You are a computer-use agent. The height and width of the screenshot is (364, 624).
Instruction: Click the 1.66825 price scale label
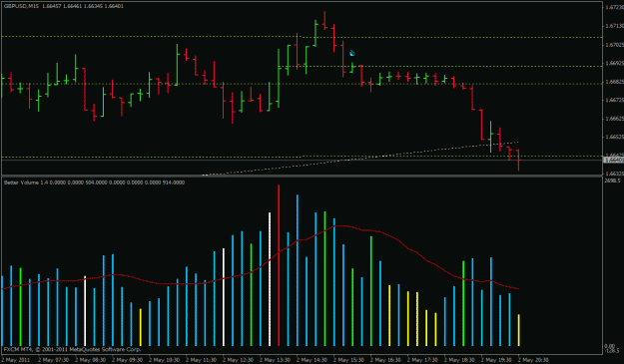(x=614, y=82)
